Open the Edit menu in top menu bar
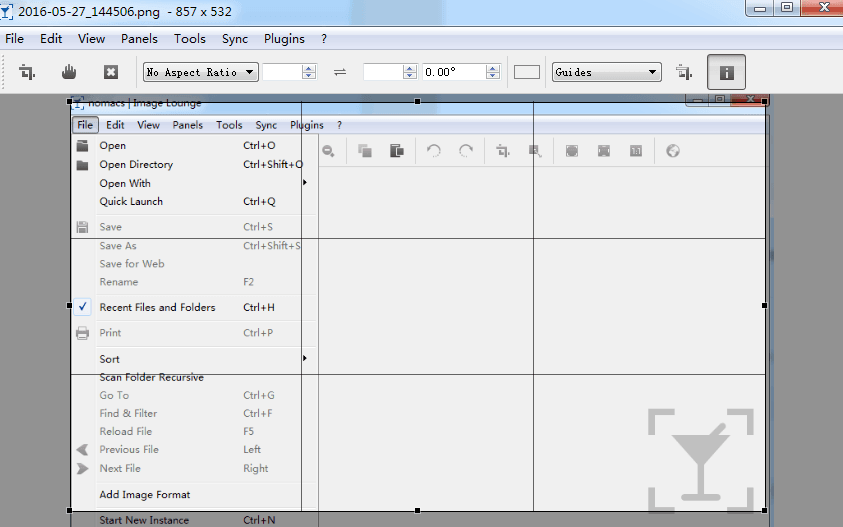Image resolution: width=843 pixels, height=527 pixels. pyautogui.click(x=51, y=39)
